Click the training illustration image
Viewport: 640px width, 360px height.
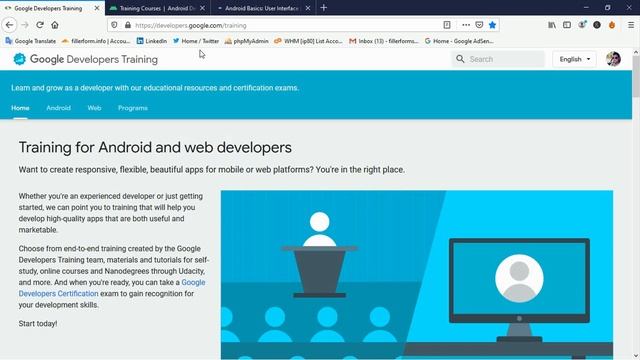pos(417,275)
